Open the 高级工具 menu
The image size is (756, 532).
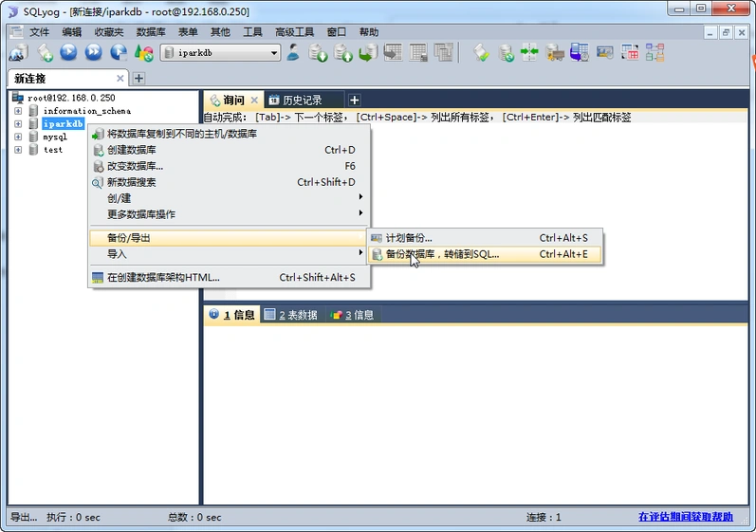click(x=295, y=32)
